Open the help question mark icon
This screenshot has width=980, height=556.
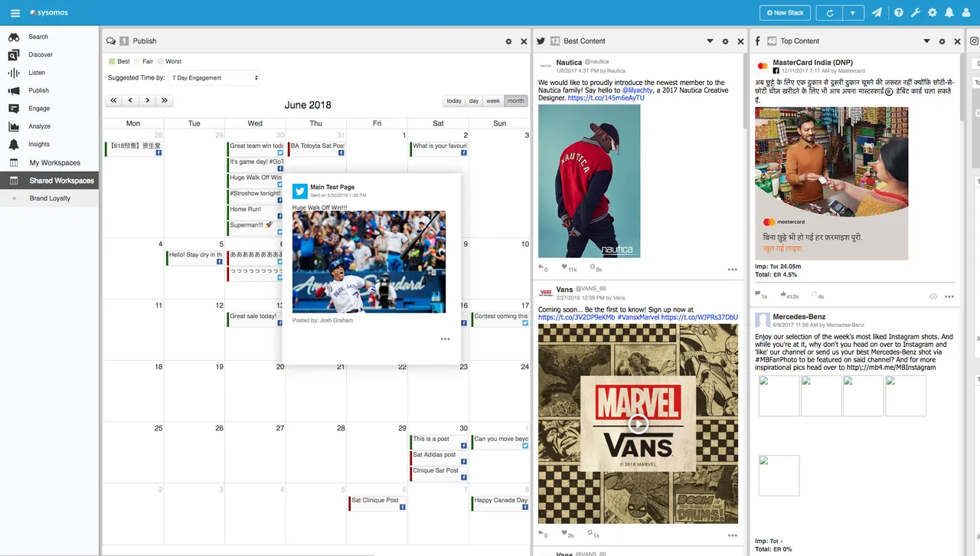coord(899,13)
